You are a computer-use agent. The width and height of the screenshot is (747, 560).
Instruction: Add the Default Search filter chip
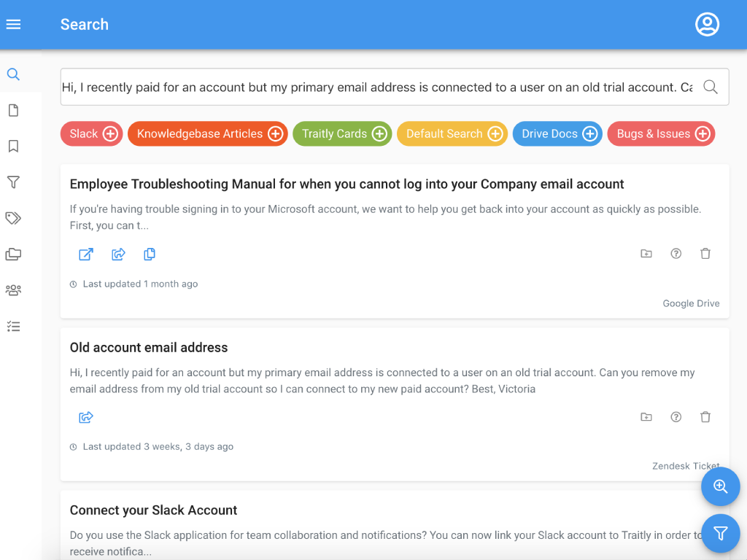point(495,134)
